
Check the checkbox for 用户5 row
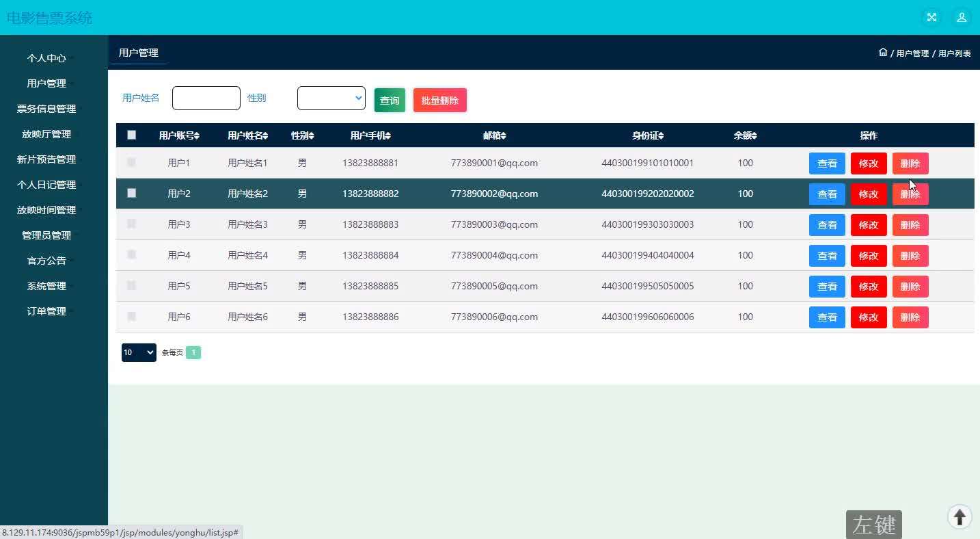(x=132, y=286)
